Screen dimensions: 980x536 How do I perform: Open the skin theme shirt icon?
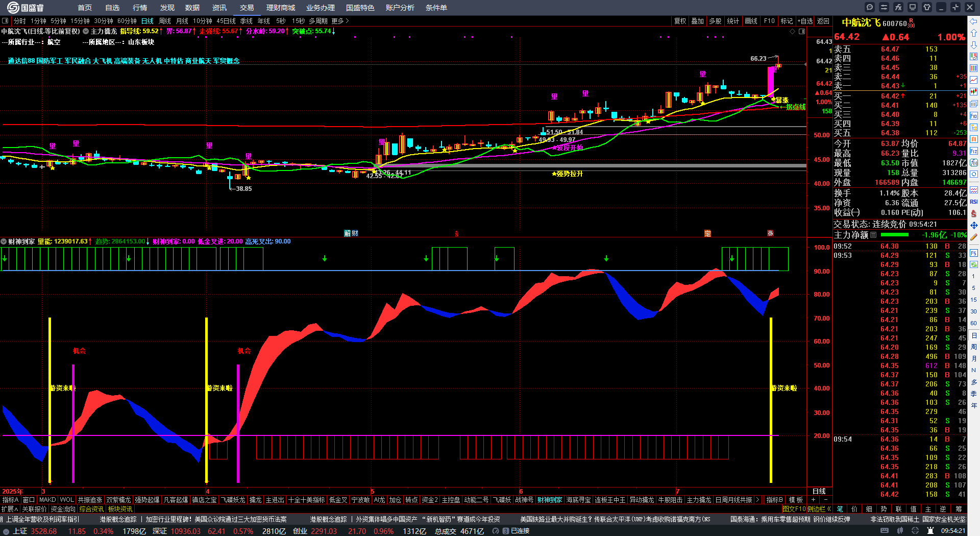click(x=927, y=7)
